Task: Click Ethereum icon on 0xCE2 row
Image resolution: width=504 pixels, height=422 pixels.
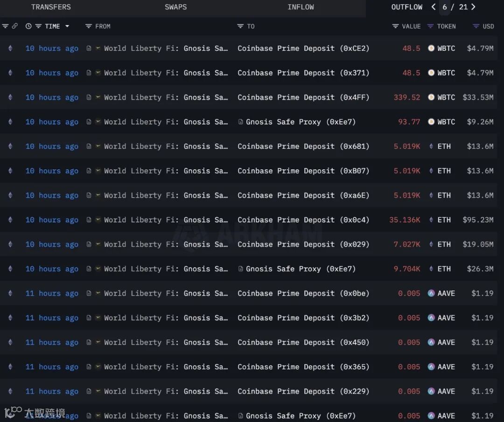Action: (x=10, y=48)
